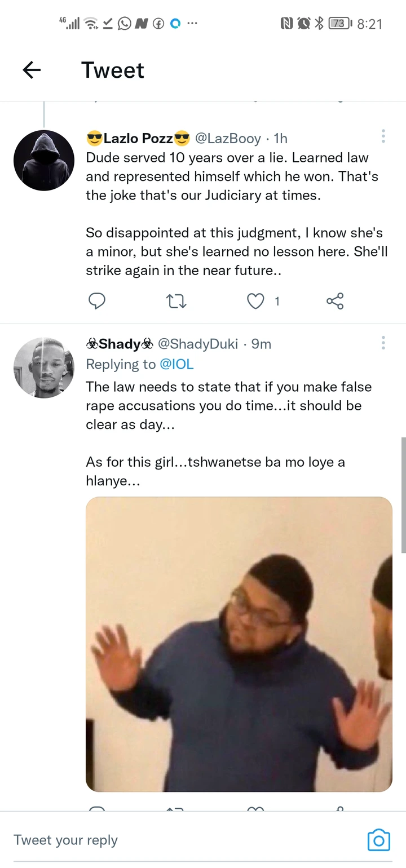The height and width of the screenshot is (868, 406).
Task: Open the camera for reply
Action: 378,840
